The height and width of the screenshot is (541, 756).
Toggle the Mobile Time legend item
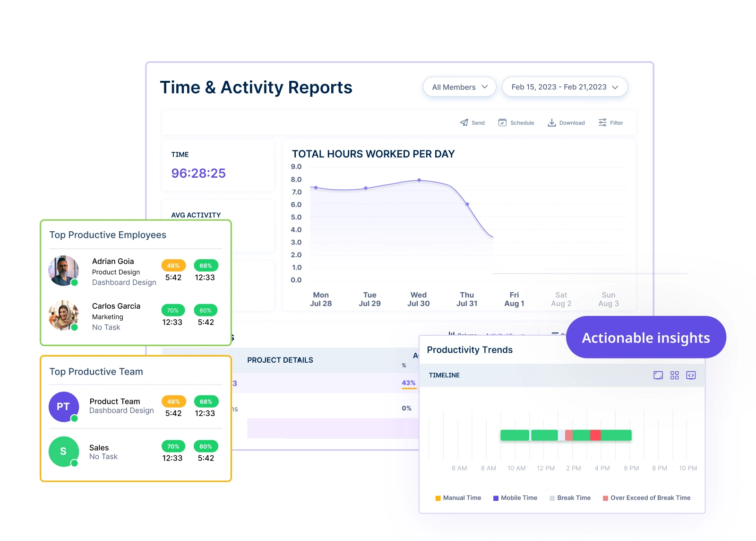pos(515,498)
